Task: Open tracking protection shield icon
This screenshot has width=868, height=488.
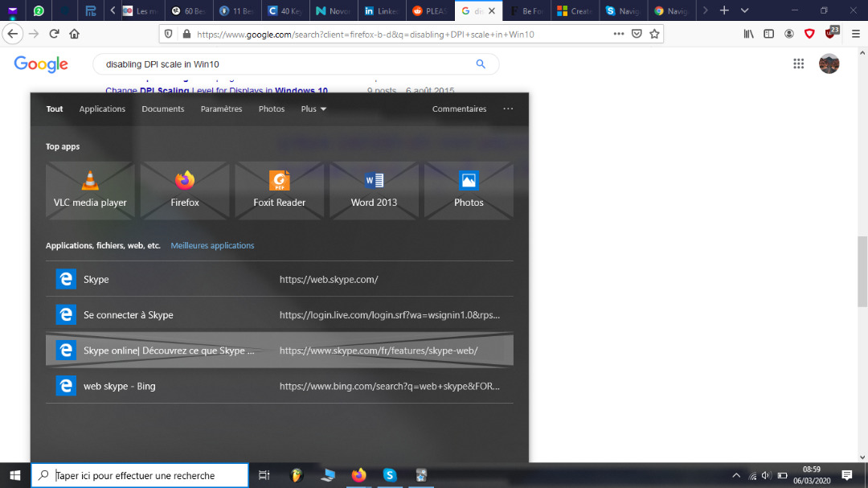Action: (168, 34)
